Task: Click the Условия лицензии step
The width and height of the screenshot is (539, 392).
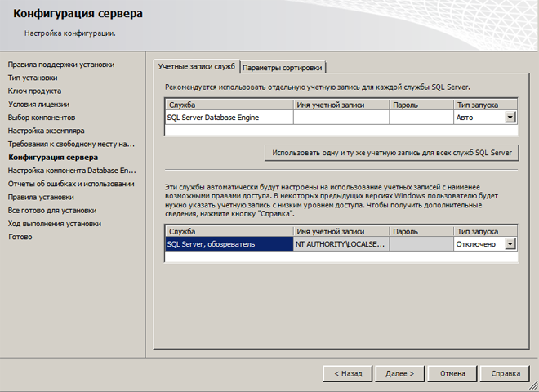Action: 38,105
